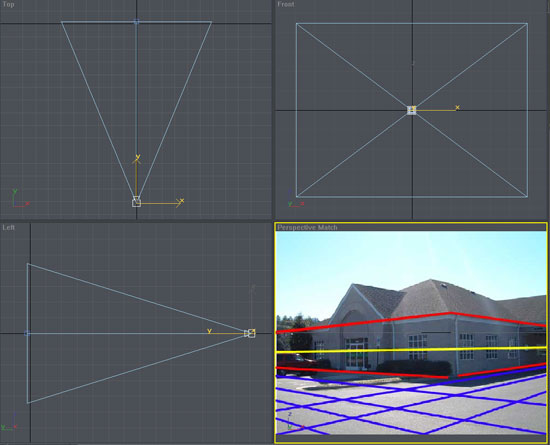Select the camera icon in Left viewport

click(250, 333)
